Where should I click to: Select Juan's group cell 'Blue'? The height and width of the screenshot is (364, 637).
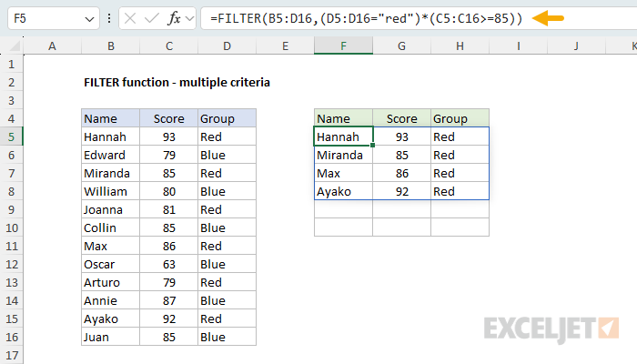coord(227,338)
